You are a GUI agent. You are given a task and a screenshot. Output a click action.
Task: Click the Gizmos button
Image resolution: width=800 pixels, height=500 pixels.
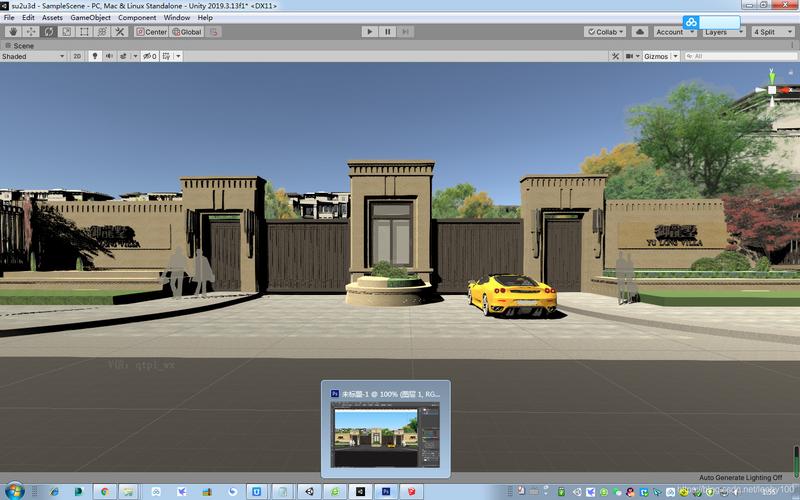click(x=656, y=56)
